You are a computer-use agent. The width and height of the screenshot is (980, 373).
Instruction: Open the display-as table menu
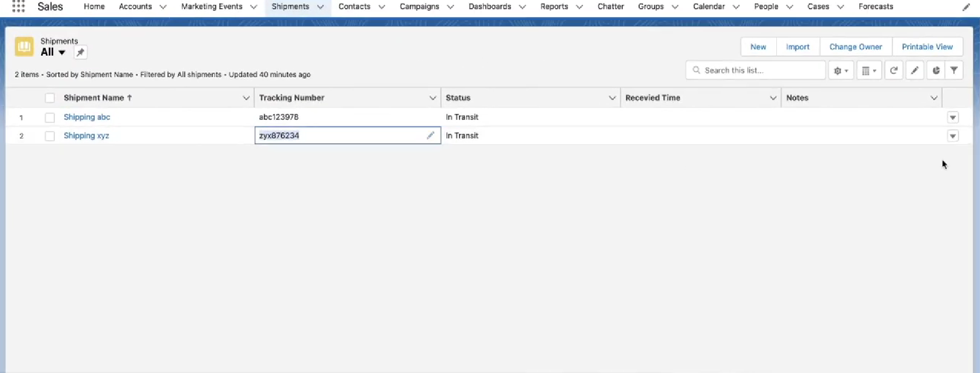point(869,71)
